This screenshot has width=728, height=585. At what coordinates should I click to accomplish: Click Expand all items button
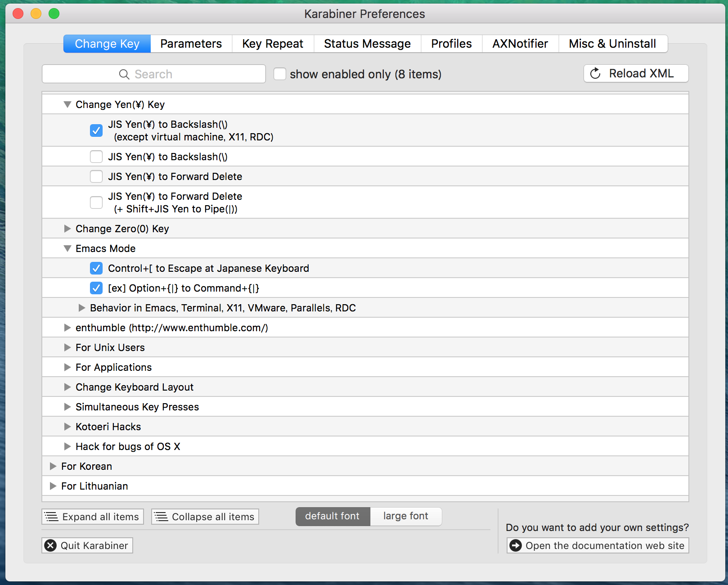(93, 517)
